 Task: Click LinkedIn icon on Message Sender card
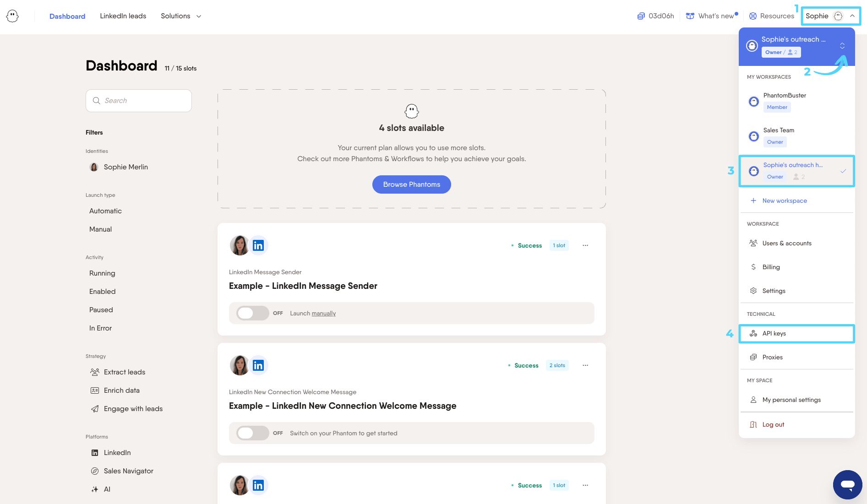click(x=258, y=245)
